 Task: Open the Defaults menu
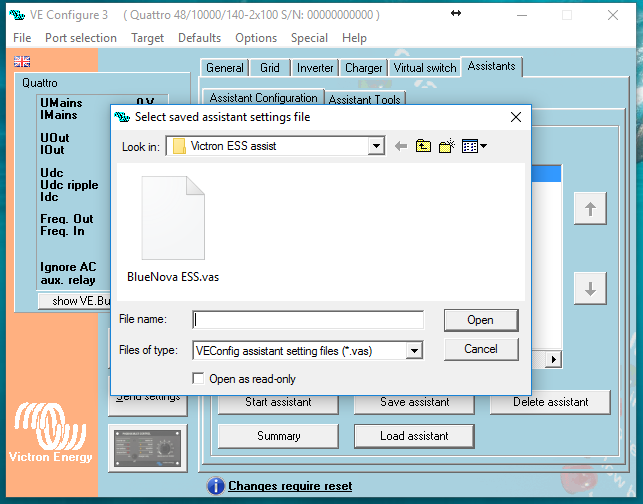(x=200, y=38)
